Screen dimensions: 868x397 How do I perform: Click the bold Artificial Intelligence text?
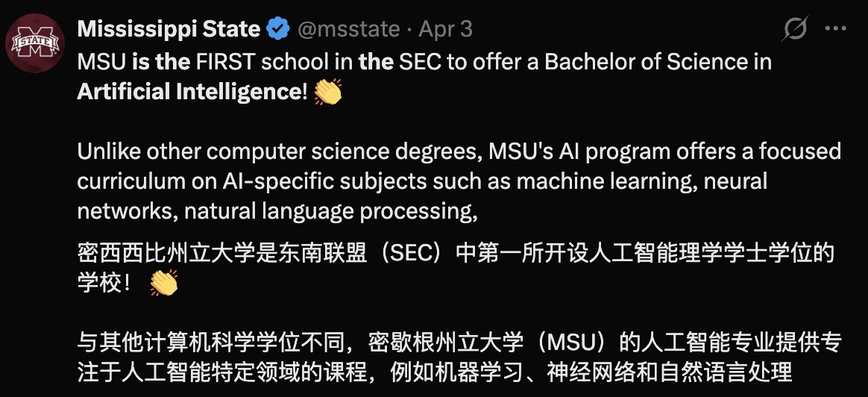(x=189, y=92)
